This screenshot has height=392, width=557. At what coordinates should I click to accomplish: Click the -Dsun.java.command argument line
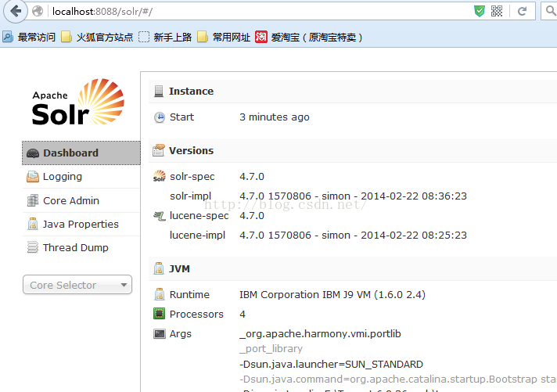click(398, 379)
